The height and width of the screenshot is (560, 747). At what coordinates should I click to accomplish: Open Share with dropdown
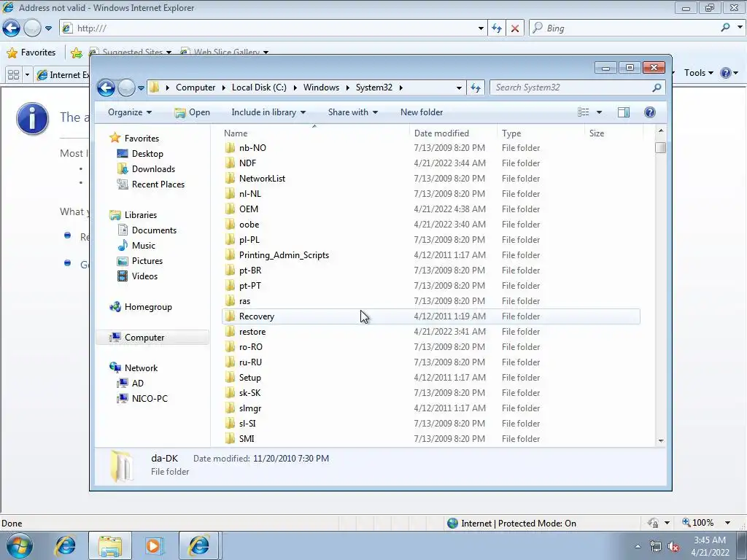(352, 112)
